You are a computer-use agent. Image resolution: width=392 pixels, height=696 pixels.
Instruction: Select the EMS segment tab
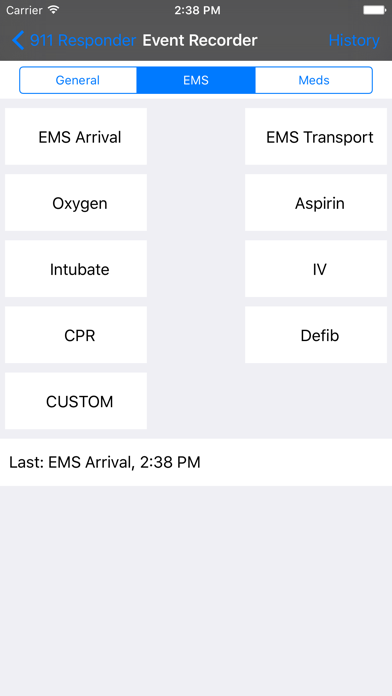click(x=196, y=80)
